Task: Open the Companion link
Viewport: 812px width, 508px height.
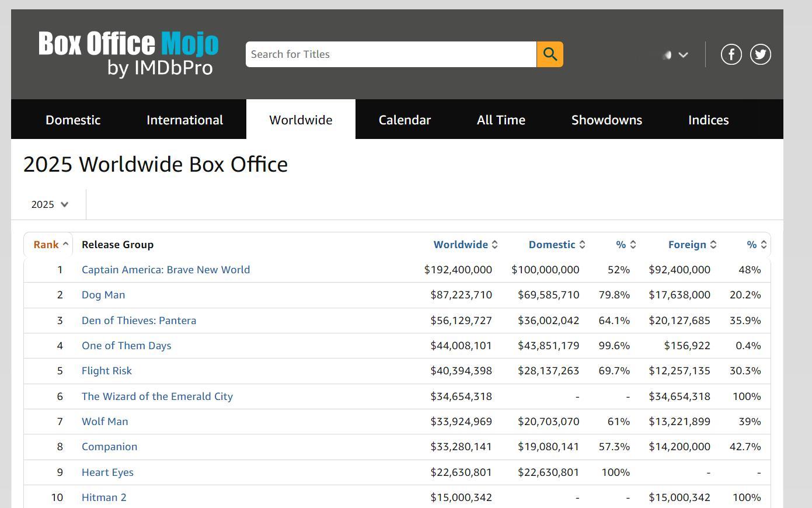Action: click(110, 447)
